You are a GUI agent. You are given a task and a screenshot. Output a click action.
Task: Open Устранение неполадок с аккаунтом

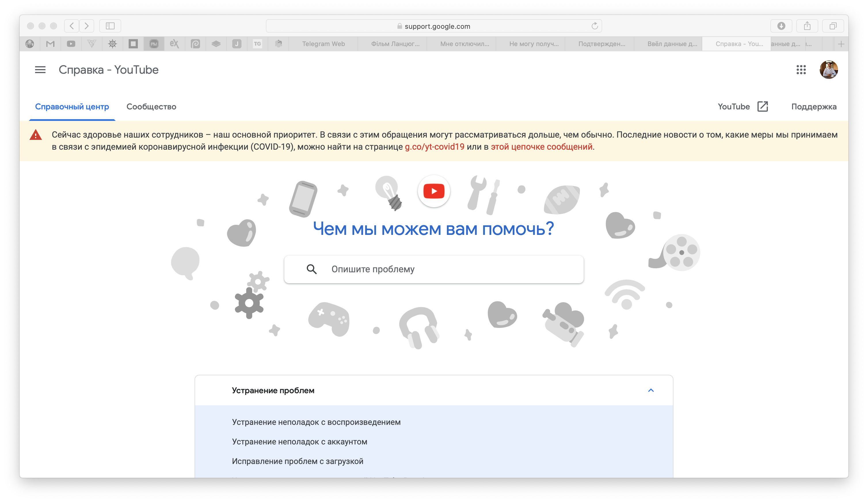tap(299, 442)
